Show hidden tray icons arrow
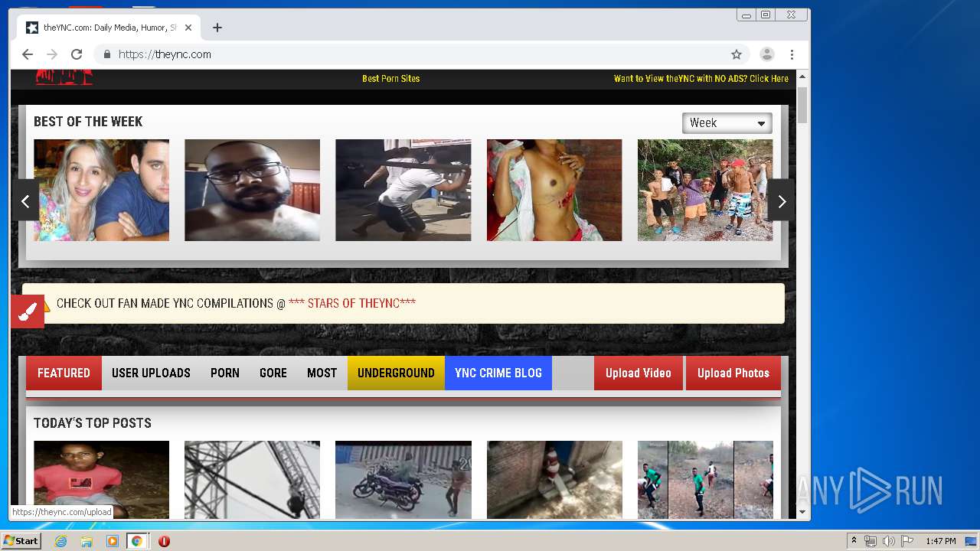This screenshot has width=980, height=551. [x=854, y=541]
